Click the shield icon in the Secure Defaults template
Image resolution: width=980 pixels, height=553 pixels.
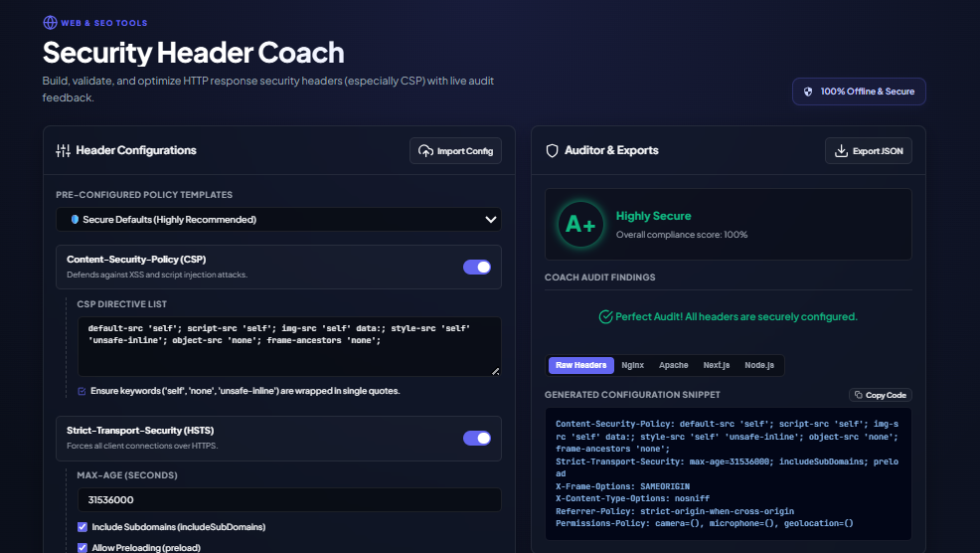tap(75, 220)
